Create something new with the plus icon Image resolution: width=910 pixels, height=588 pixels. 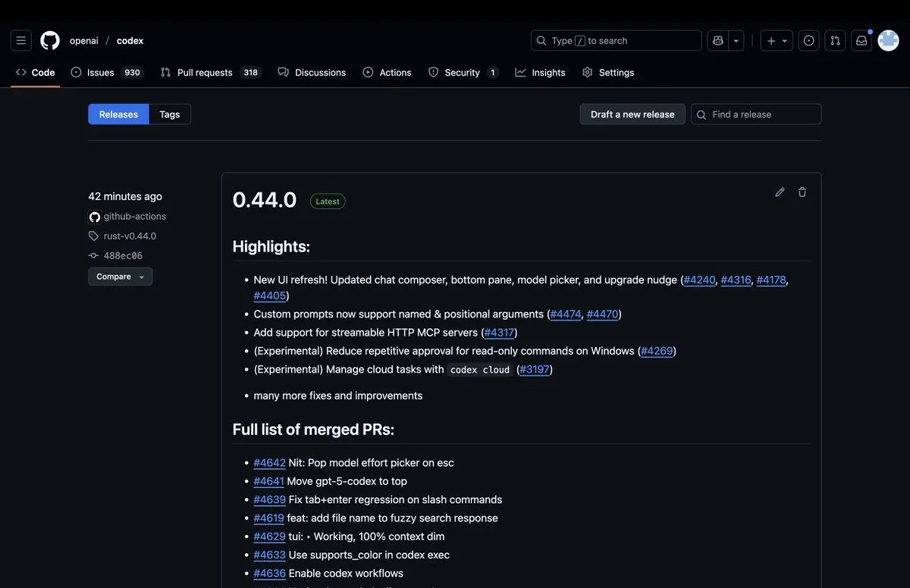[768, 39]
